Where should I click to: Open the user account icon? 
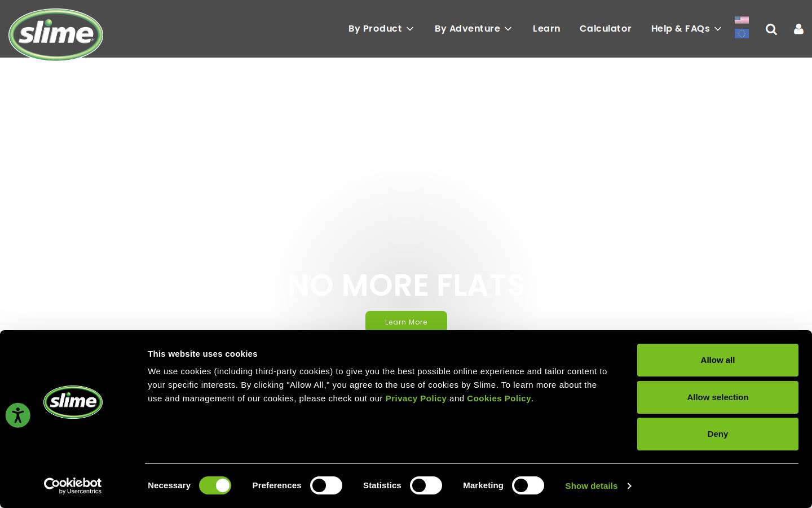pos(798,29)
